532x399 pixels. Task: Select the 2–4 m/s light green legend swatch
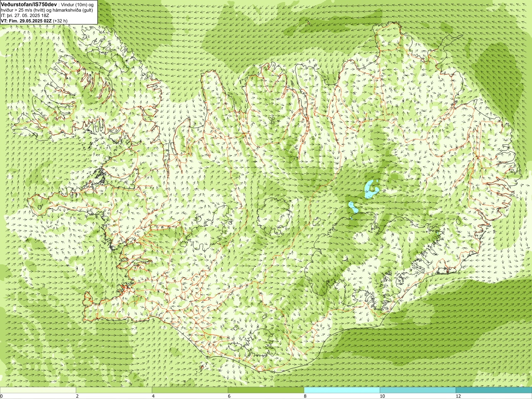pyautogui.click(x=114, y=390)
